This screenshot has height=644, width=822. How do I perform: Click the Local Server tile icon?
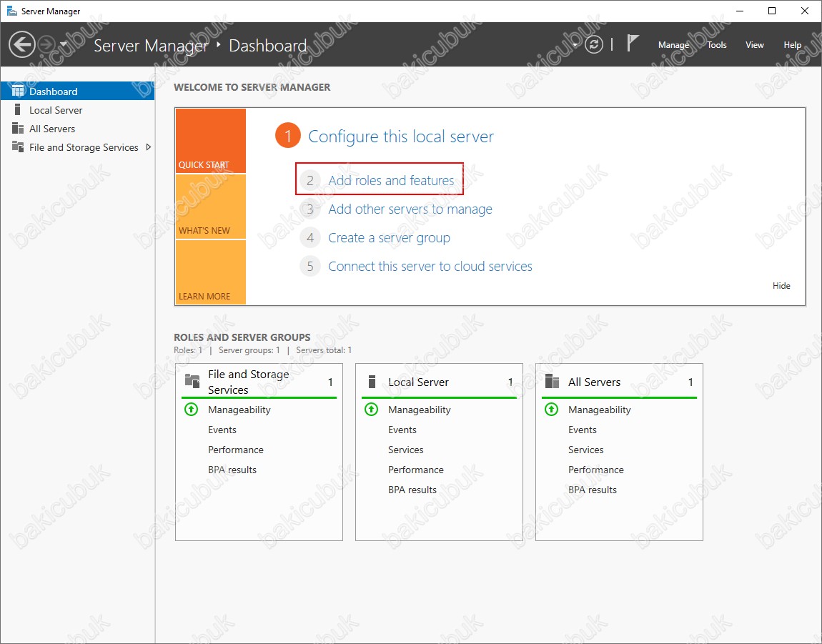pos(372,381)
